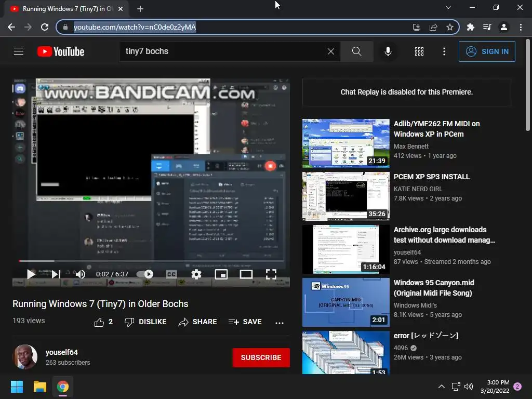The image size is (532, 399).
Task: Open a new browser tab
Action: [140, 9]
